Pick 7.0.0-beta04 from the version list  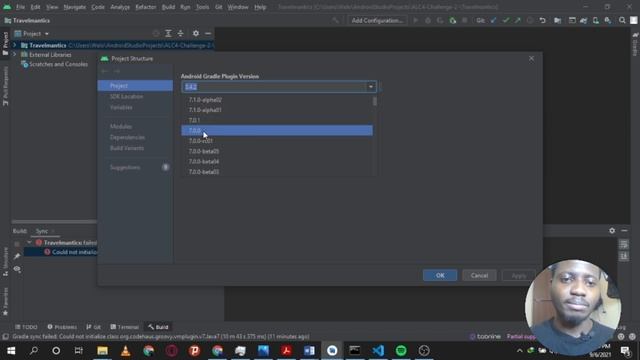click(277, 161)
